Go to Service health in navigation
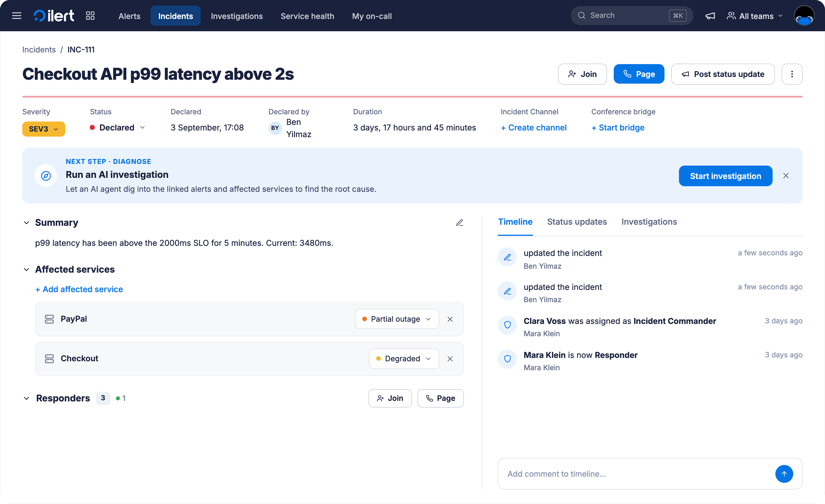The image size is (825, 504). pyautogui.click(x=307, y=16)
